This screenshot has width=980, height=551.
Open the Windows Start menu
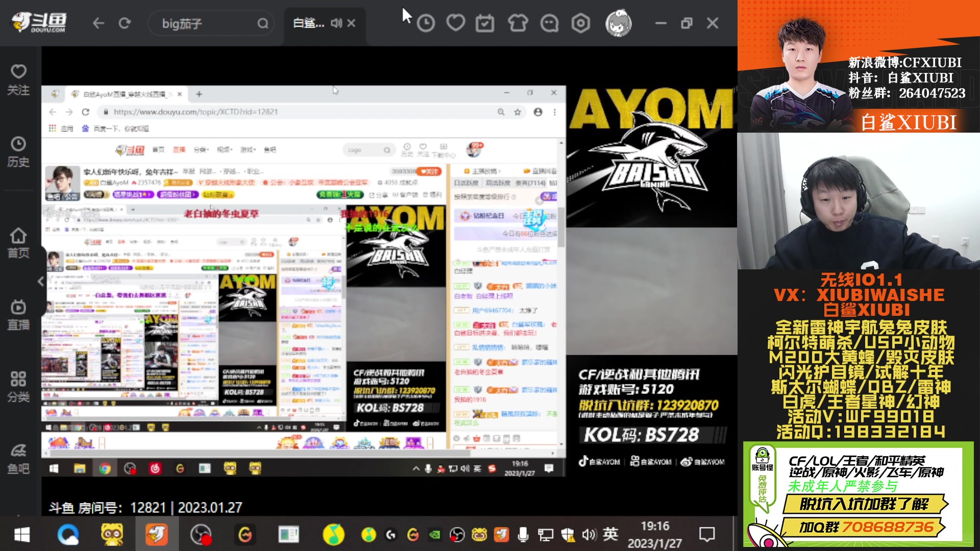click(x=21, y=535)
